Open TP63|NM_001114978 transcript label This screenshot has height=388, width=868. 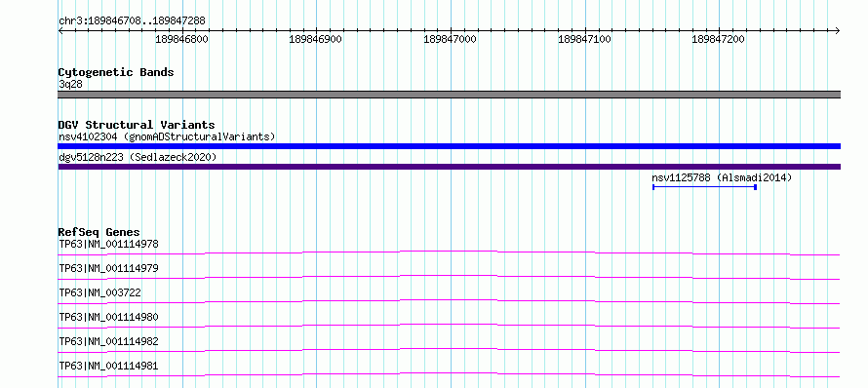tap(108, 244)
